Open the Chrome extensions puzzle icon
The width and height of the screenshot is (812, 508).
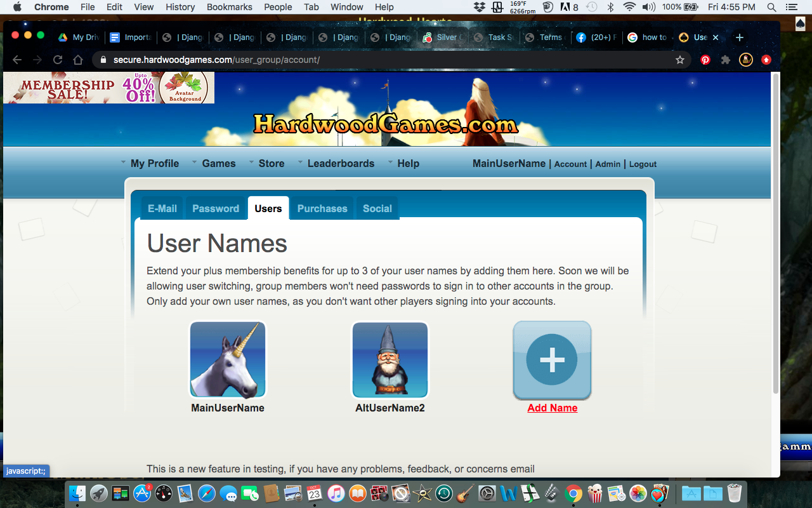726,60
